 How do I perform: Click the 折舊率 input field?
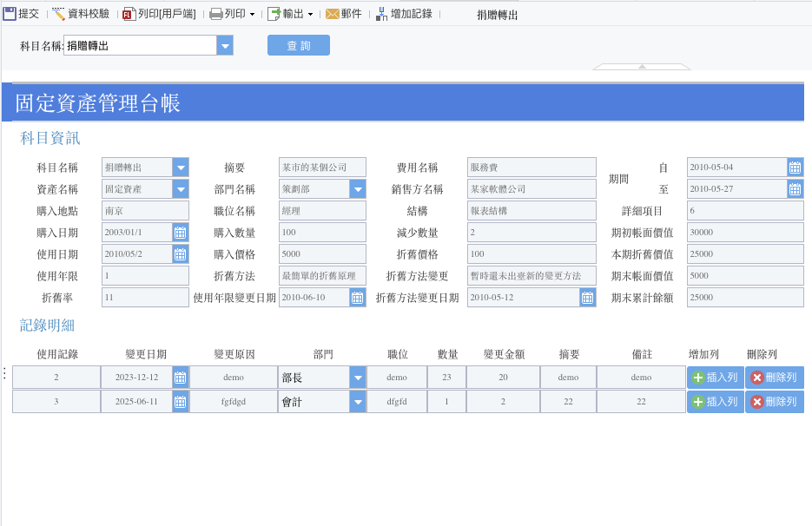145,298
